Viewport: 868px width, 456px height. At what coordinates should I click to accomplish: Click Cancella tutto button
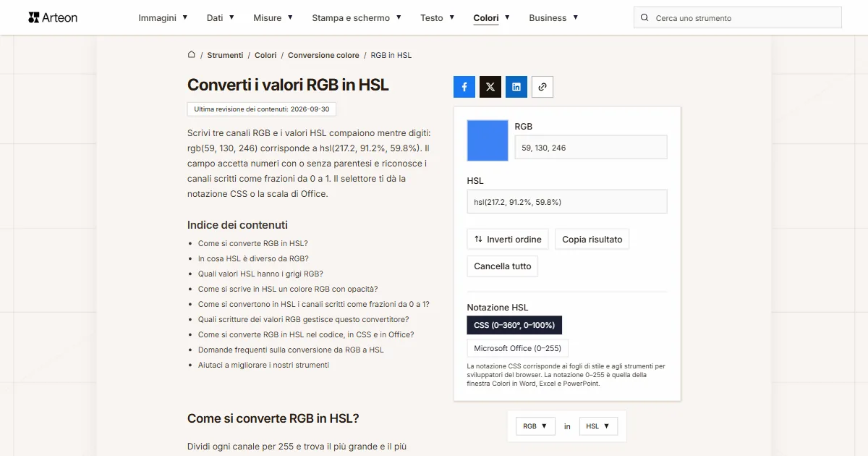[x=503, y=266]
